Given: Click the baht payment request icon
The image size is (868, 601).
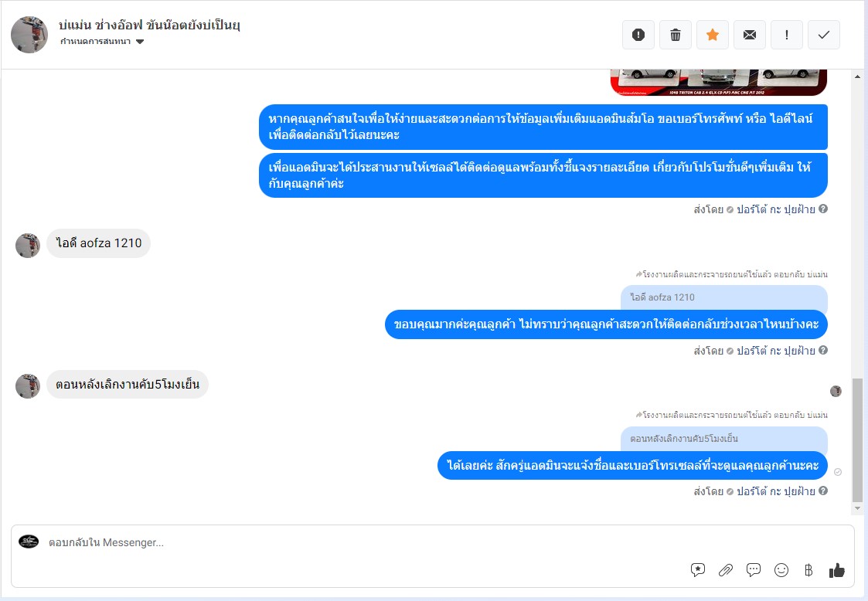Looking at the screenshot, I should coord(808,570).
